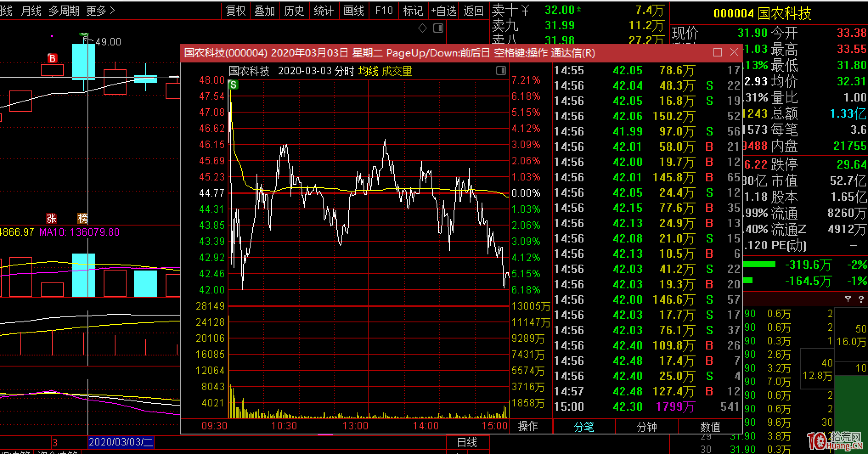Viewport: 868px width, 454px height.
Task: Select the 14:55 trade row at 42.05
Action: pos(647,70)
